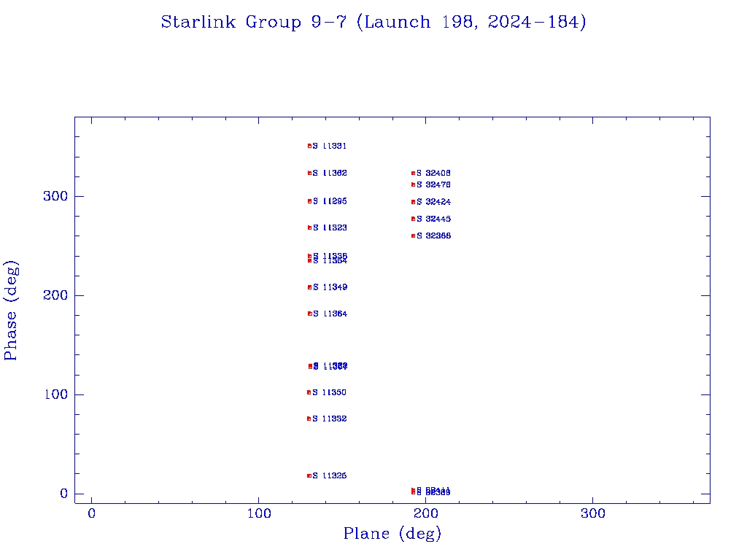Screen dimensions: 747x560
Task: Click the Plane axis tick label 200
Action: (x=426, y=513)
